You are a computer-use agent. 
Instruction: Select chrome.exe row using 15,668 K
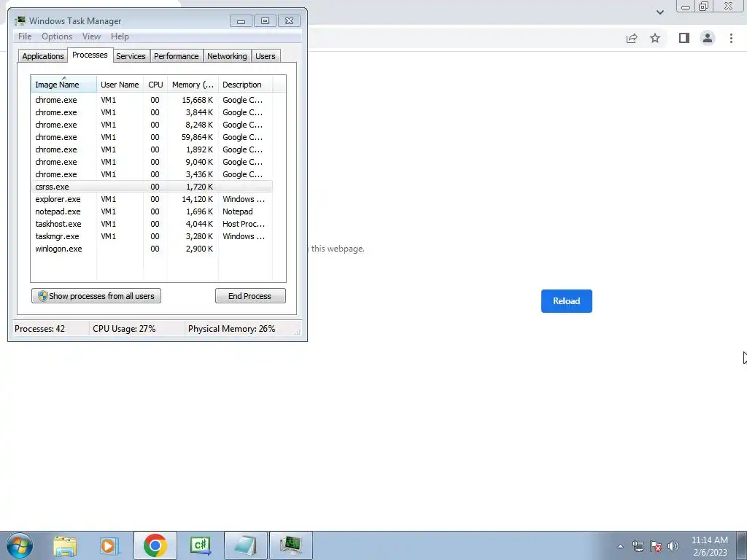[x=152, y=100]
